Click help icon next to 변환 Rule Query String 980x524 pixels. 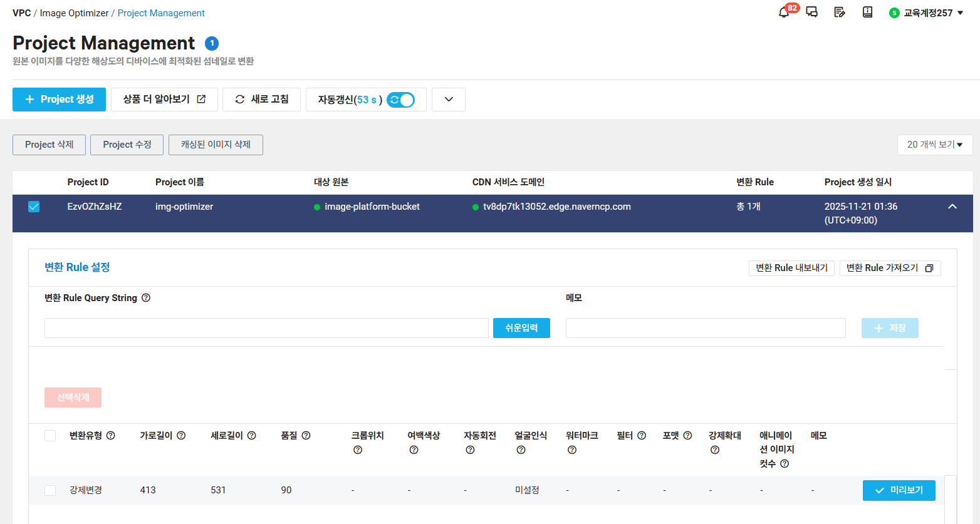point(146,298)
